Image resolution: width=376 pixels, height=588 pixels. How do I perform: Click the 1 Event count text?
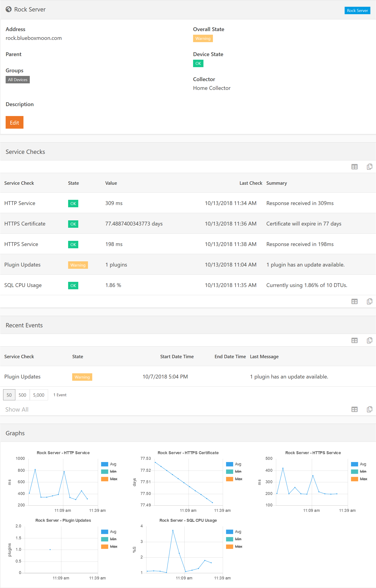pos(60,395)
